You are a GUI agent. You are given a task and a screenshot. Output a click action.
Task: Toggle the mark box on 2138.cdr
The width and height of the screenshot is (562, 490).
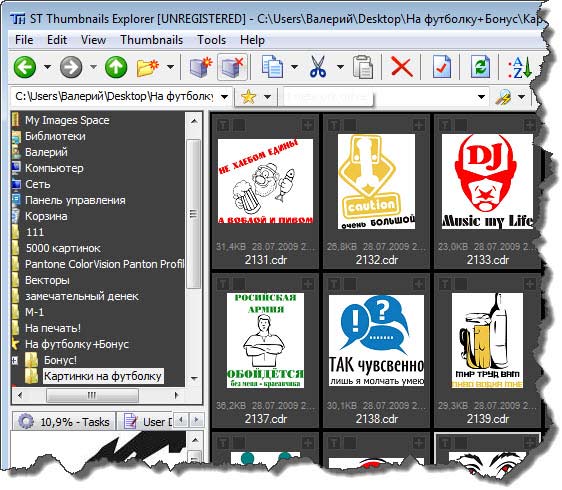point(350,284)
